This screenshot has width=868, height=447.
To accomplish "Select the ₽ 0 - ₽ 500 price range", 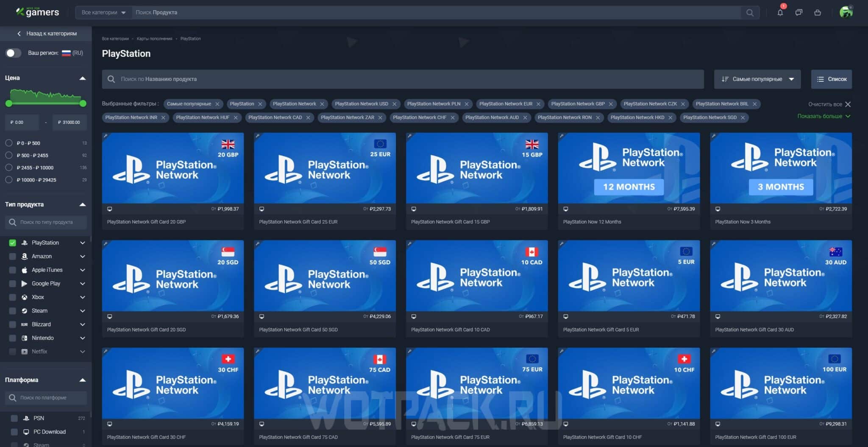I will pos(8,143).
